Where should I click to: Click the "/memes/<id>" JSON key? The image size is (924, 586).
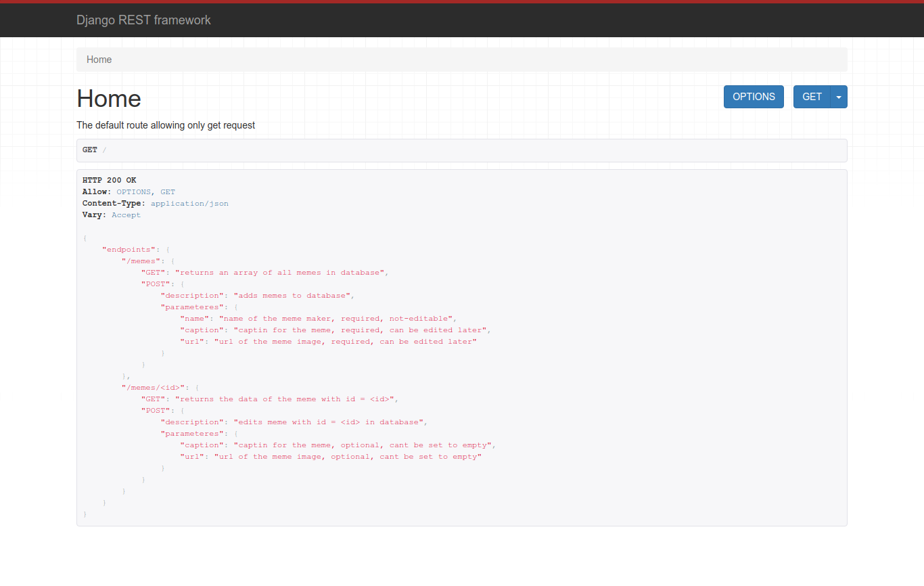click(x=154, y=387)
